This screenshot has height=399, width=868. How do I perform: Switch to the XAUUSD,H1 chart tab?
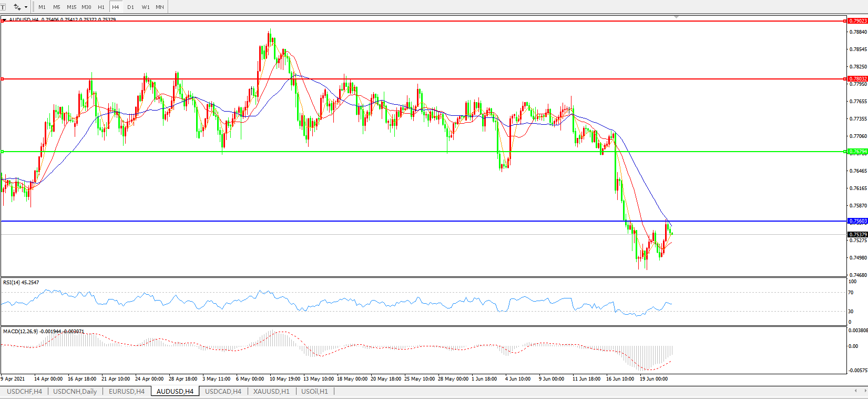(271, 392)
